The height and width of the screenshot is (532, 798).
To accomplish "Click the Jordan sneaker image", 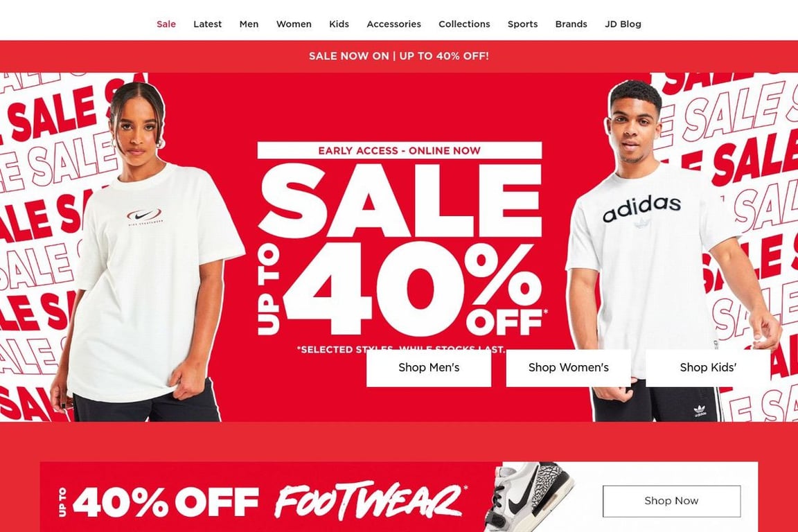I will tap(529, 497).
